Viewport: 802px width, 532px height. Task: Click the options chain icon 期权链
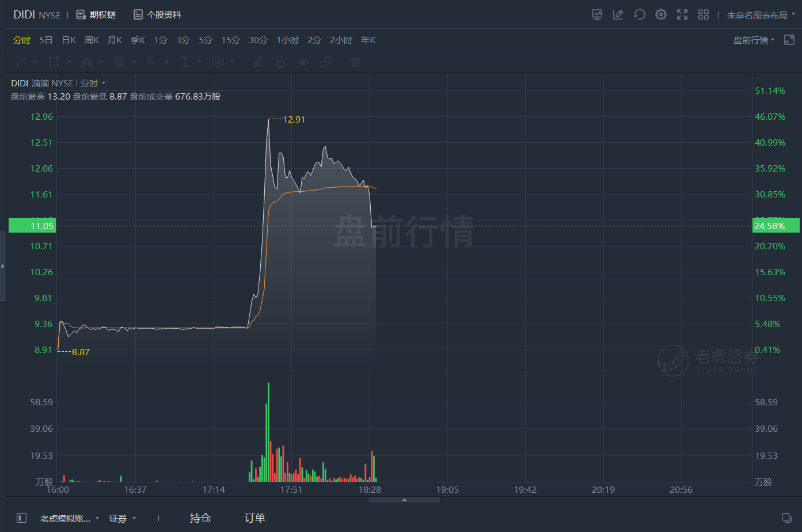pyautogui.click(x=81, y=14)
